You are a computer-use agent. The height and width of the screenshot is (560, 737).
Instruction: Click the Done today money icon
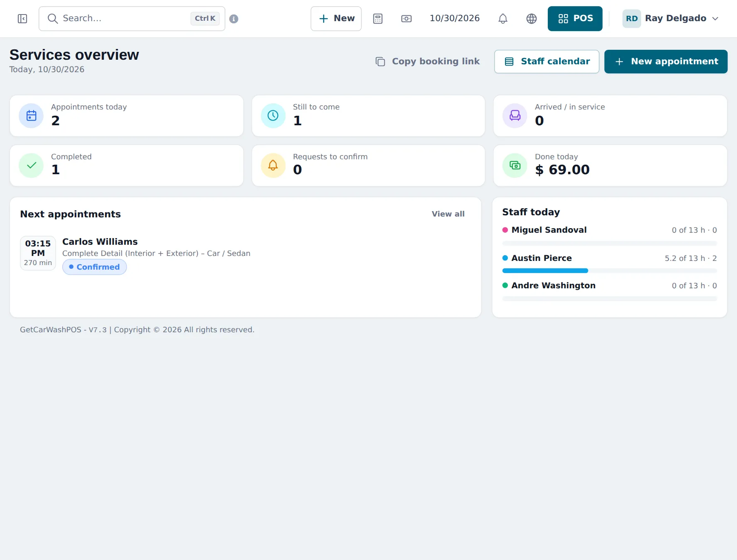[515, 166]
